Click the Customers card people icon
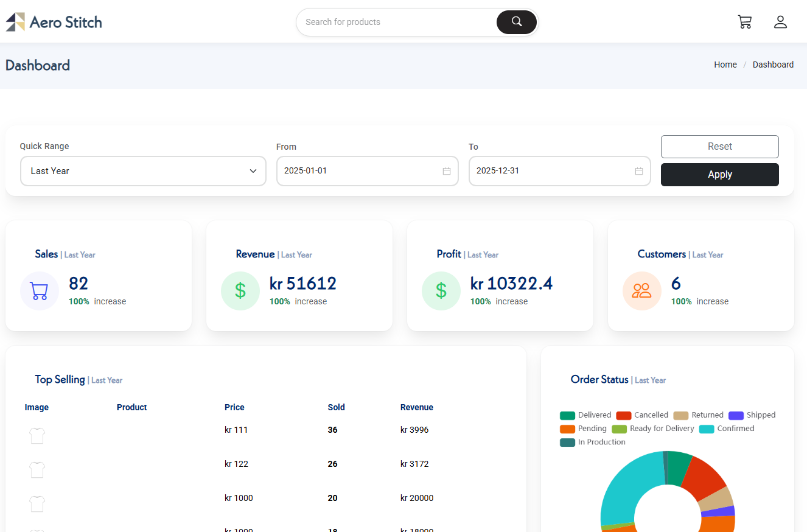The height and width of the screenshot is (532, 807). click(x=641, y=291)
